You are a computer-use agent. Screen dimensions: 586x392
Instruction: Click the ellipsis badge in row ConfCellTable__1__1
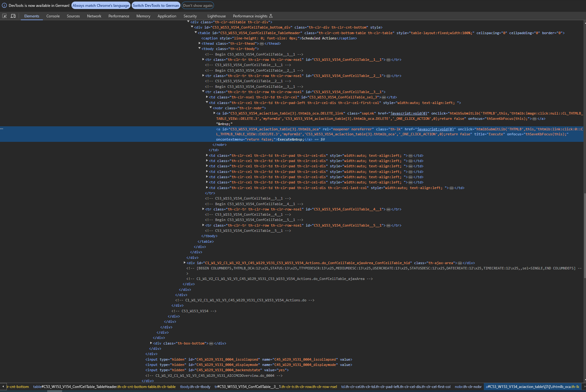tap(388, 60)
